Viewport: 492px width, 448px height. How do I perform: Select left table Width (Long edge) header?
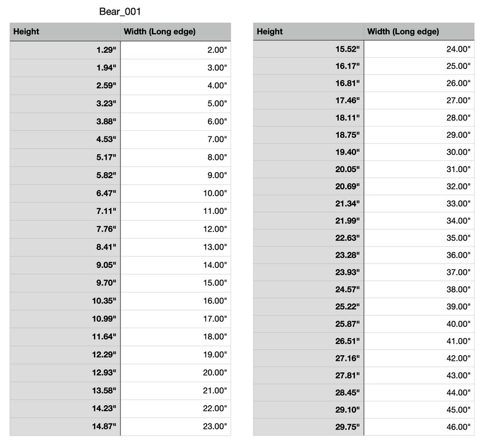coord(175,32)
